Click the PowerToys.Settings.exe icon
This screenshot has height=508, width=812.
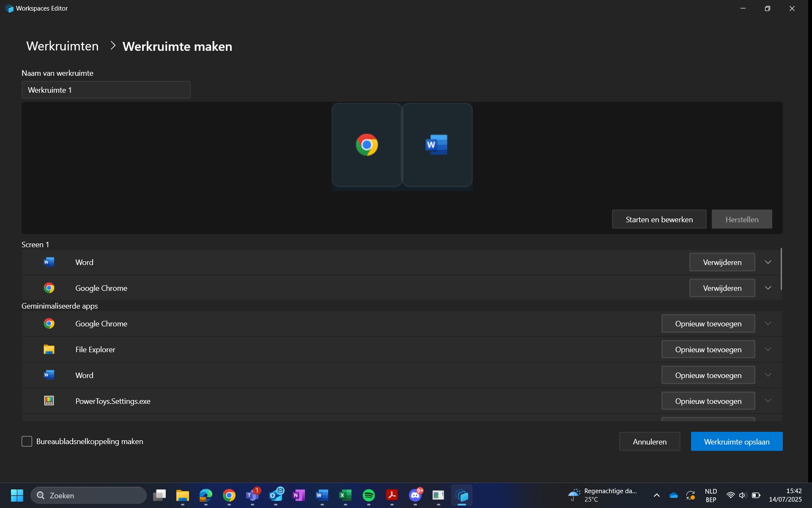(x=49, y=401)
